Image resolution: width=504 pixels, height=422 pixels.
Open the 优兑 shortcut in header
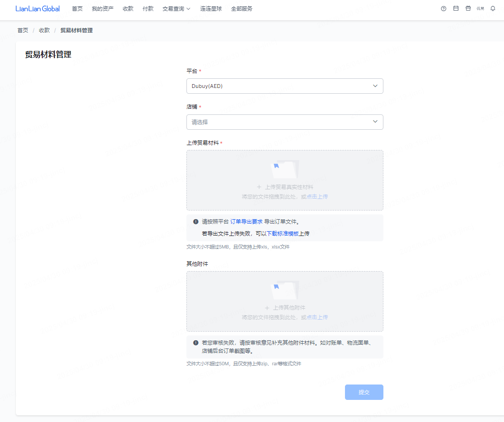480,9
